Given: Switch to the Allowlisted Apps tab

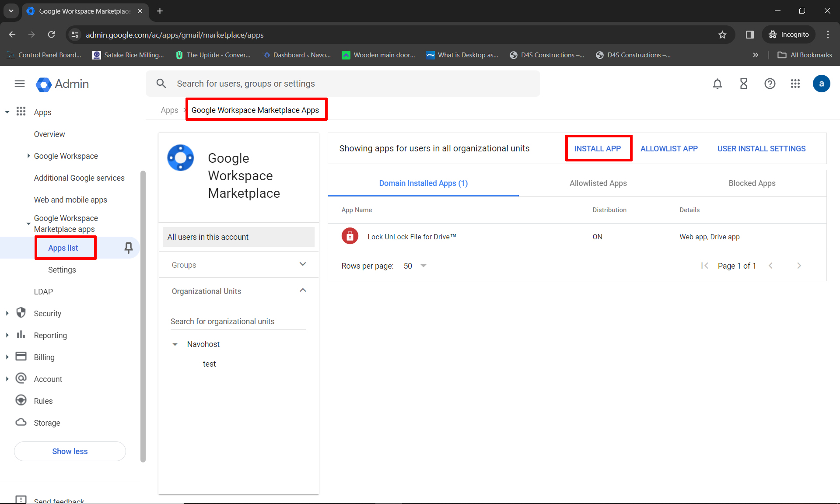Looking at the screenshot, I should pyautogui.click(x=598, y=183).
